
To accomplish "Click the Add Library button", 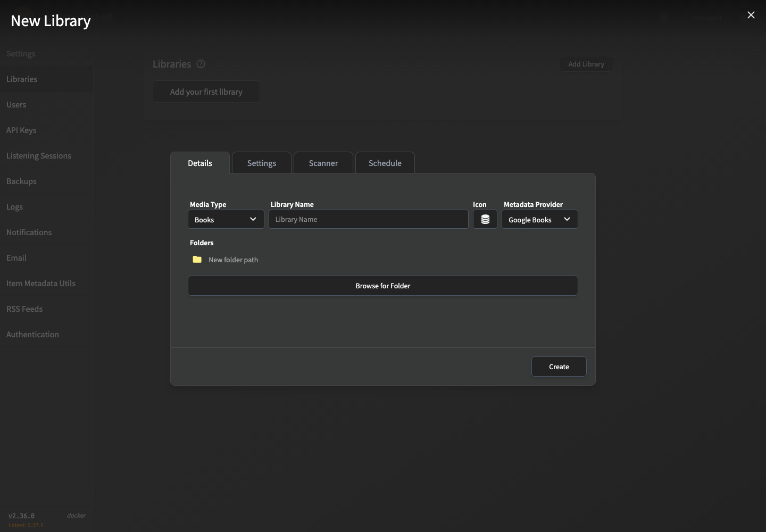I will pyautogui.click(x=586, y=64).
